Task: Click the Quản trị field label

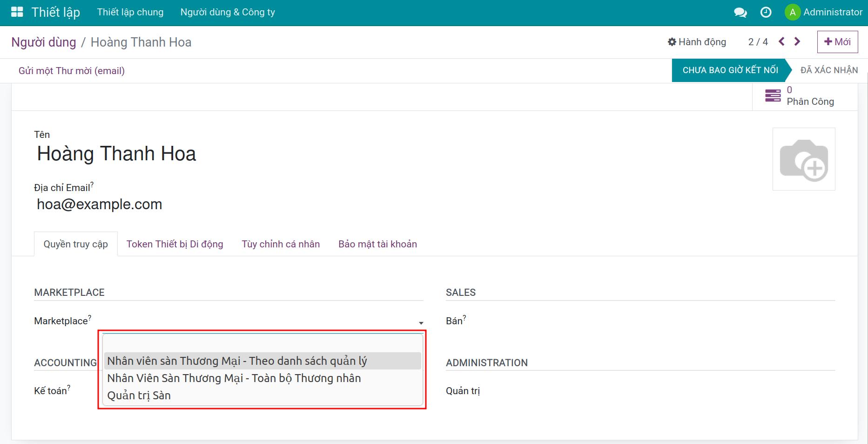Action: [x=463, y=391]
